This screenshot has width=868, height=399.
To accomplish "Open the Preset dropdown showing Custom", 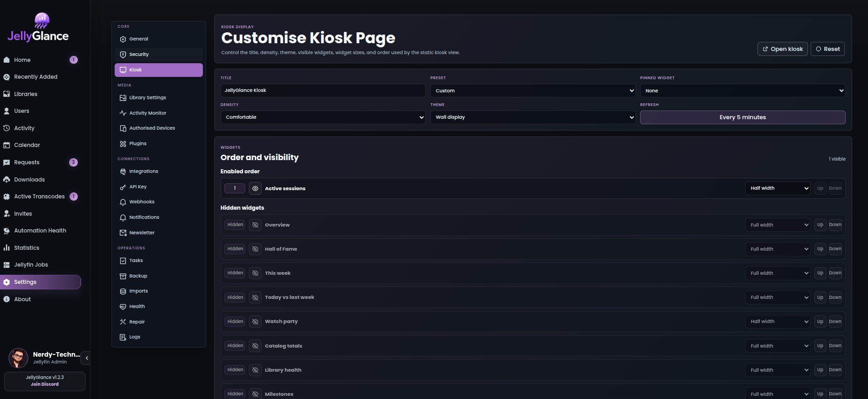I will click(x=533, y=91).
